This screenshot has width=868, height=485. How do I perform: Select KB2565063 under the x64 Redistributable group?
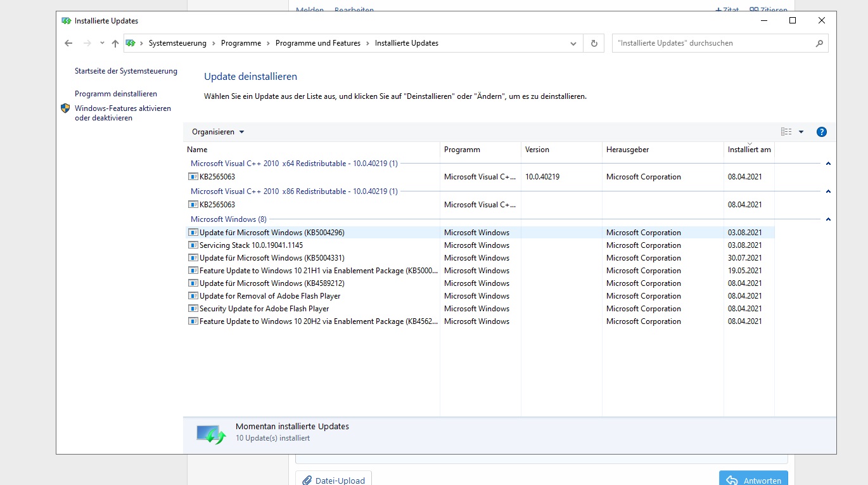click(x=480, y=177)
